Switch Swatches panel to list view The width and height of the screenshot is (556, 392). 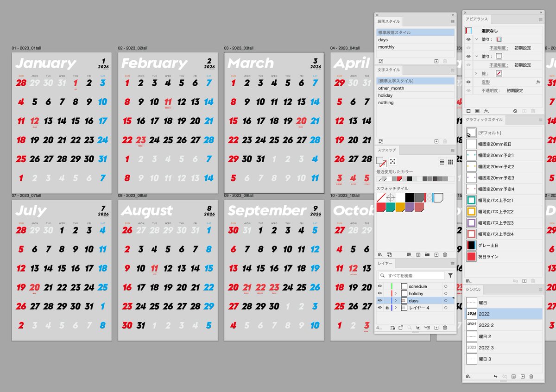pos(442,162)
